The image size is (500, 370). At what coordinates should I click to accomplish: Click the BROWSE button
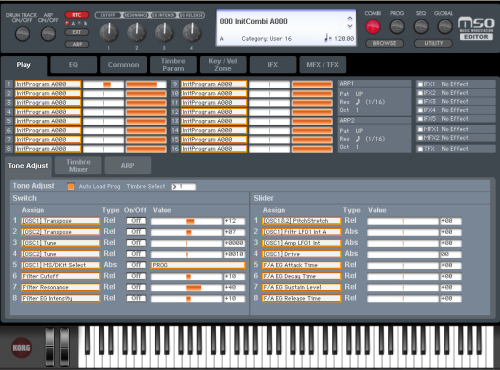384,43
